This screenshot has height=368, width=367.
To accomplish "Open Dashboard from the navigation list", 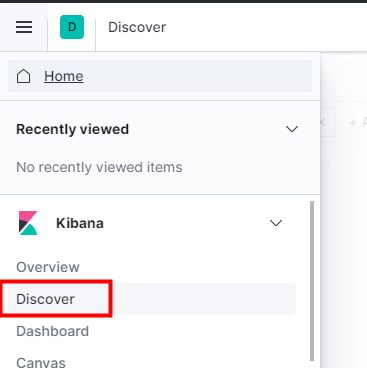I will 53,331.
